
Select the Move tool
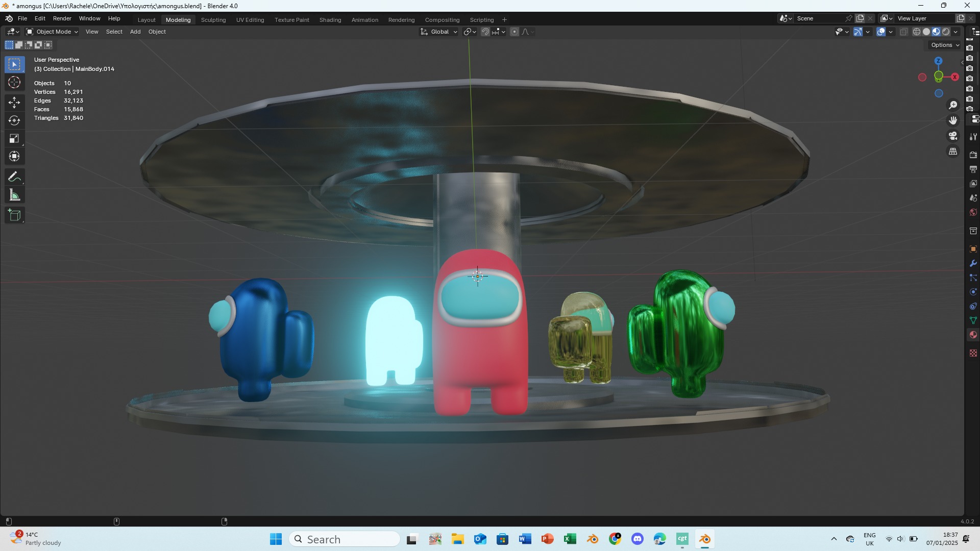(14, 103)
